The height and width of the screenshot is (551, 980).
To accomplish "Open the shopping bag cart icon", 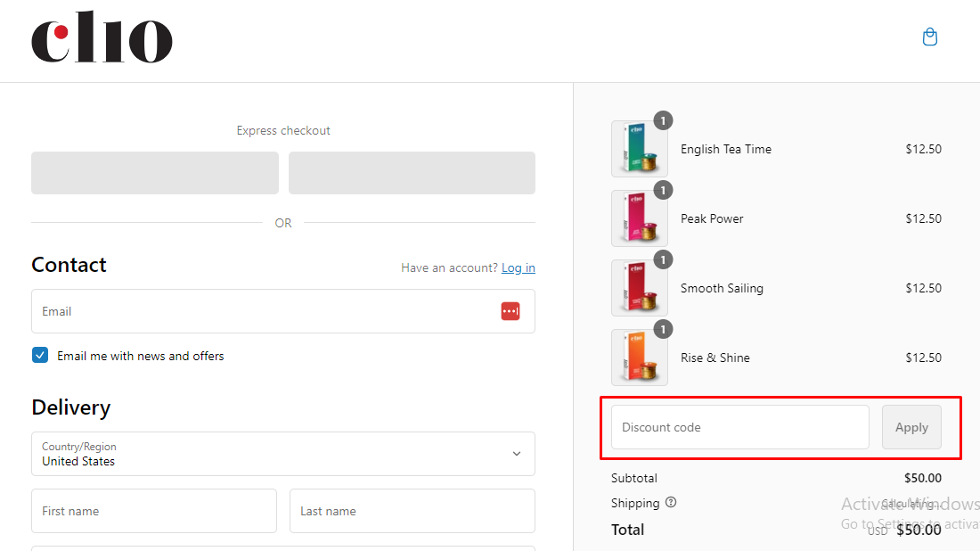I will 930,37.
